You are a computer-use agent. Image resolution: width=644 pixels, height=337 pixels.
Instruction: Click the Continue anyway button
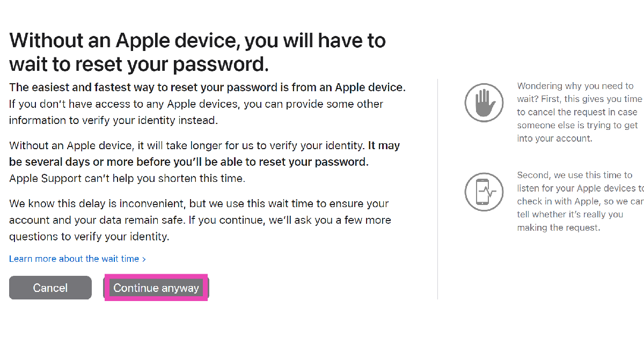(156, 288)
